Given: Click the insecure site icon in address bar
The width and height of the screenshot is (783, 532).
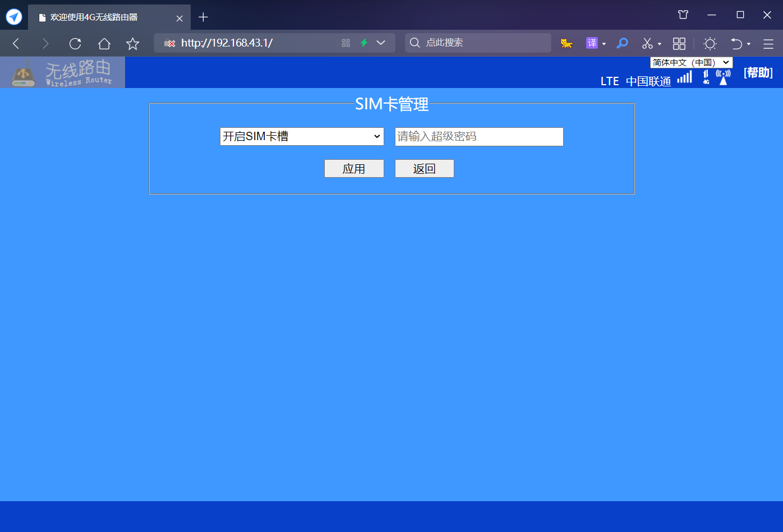Looking at the screenshot, I should coord(169,43).
